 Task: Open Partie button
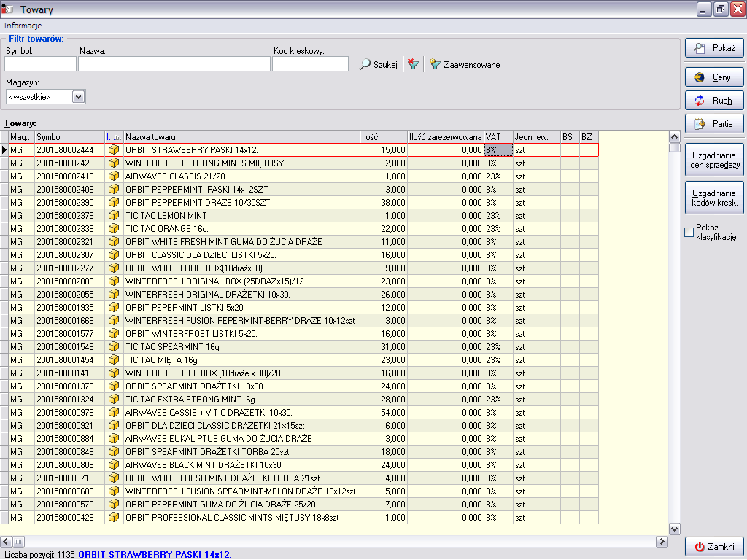tap(714, 124)
